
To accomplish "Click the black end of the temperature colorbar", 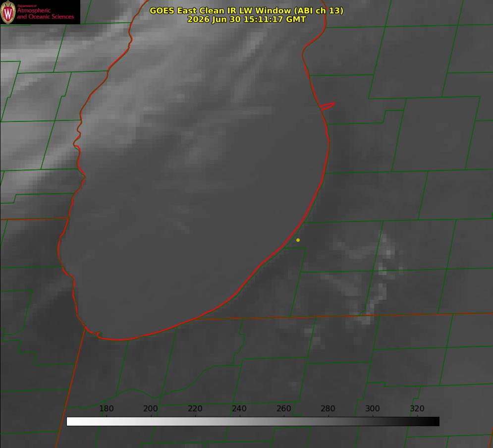I will pos(435,422).
